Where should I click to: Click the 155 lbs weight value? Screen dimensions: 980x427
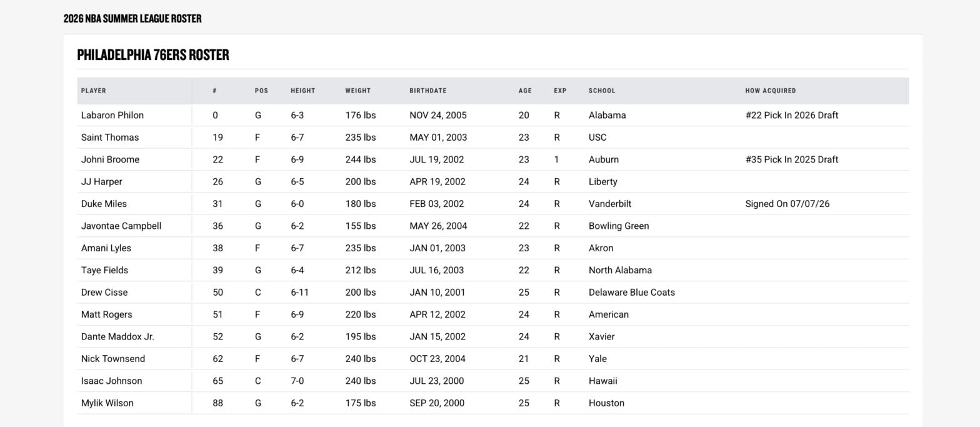coord(361,226)
